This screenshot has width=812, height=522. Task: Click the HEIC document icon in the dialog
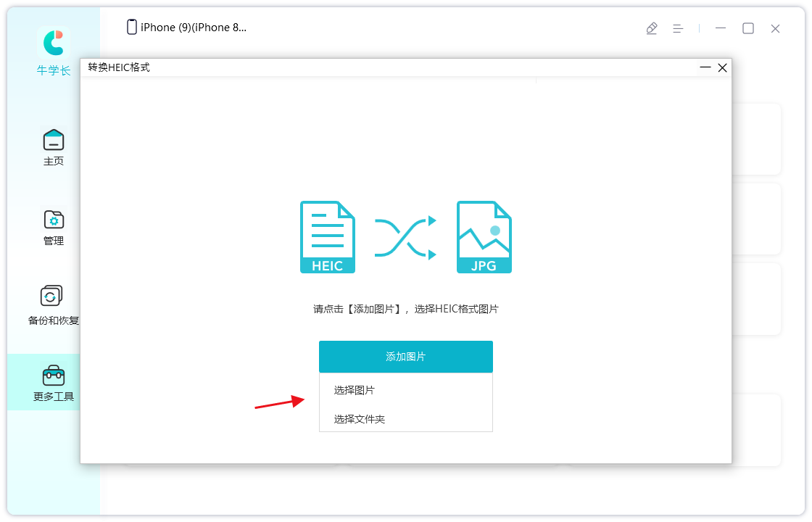coord(327,236)
